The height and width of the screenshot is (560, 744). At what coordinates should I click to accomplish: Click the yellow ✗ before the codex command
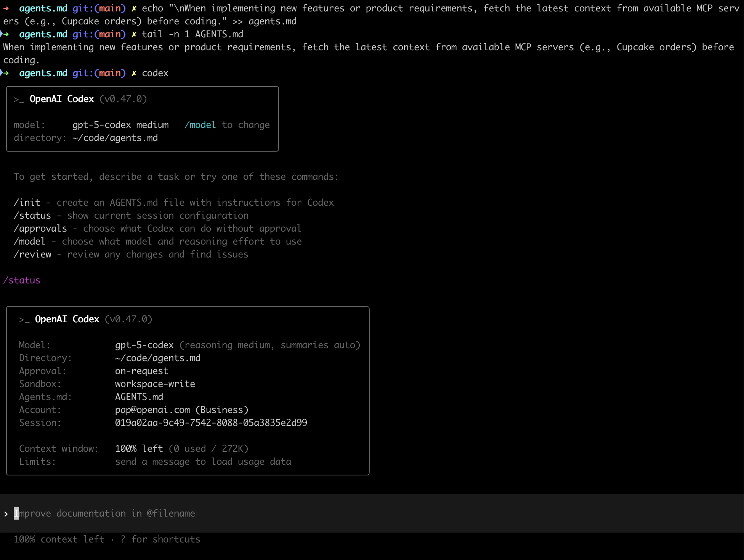[134, 73]
